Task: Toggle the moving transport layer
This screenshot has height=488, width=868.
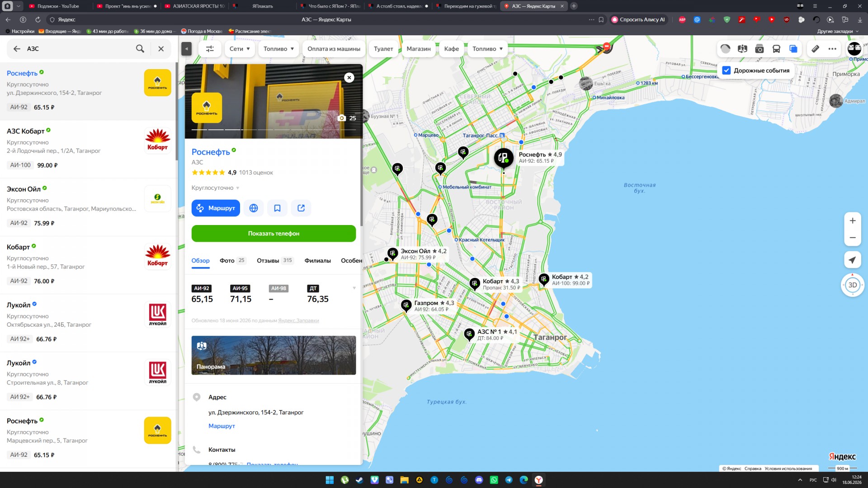Action: (x=776, y=49)
